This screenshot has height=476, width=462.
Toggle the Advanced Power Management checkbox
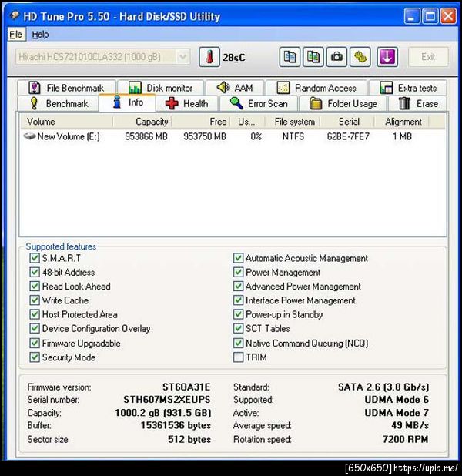click(x=238, y=286)
